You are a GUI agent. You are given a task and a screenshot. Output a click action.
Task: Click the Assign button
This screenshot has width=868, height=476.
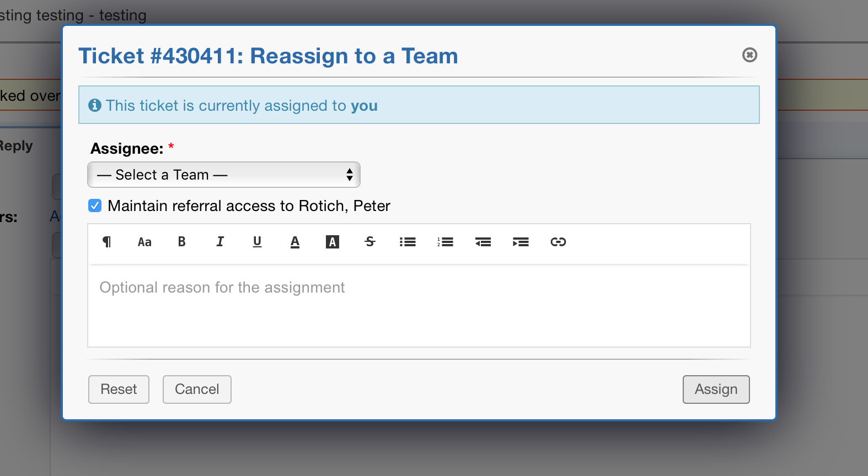(x=716, y=390)
